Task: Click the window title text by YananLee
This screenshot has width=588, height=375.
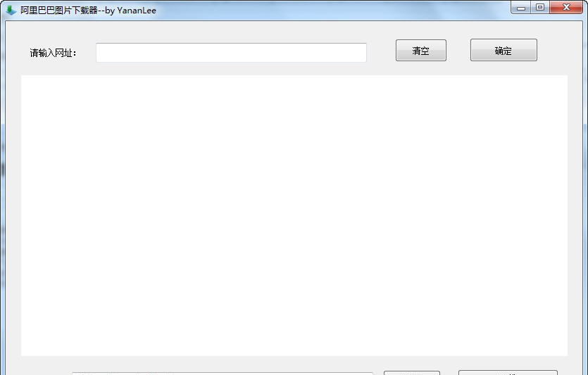Action: pyautogui.click(x=89, y=10)
